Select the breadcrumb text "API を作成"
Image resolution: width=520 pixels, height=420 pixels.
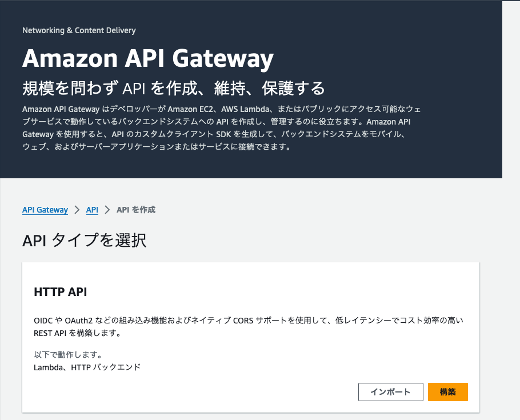136,210
